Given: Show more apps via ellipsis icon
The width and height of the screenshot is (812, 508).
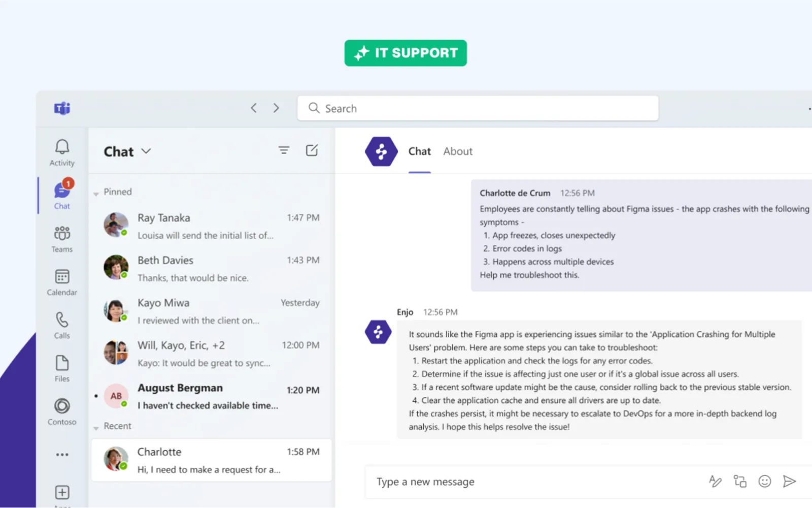Looking at the screenshot, I should click(62, 455).
